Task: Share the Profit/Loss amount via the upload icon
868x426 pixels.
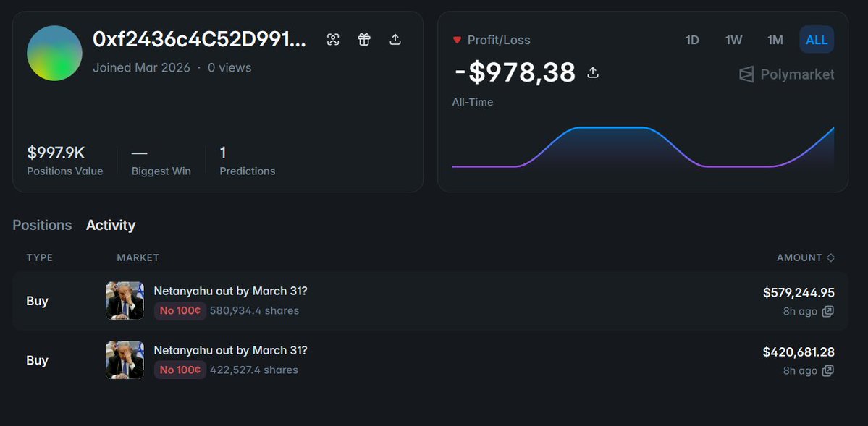Action: click(593, 72)
